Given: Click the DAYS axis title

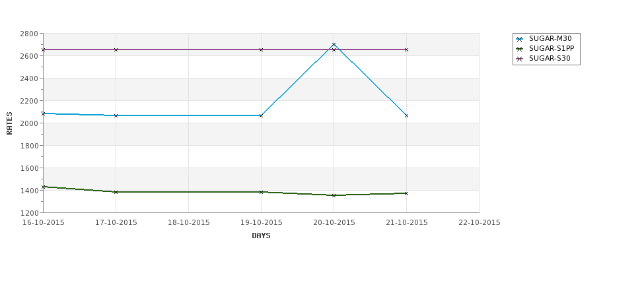Looking at the screenshot, I should [x=261, y=236].
